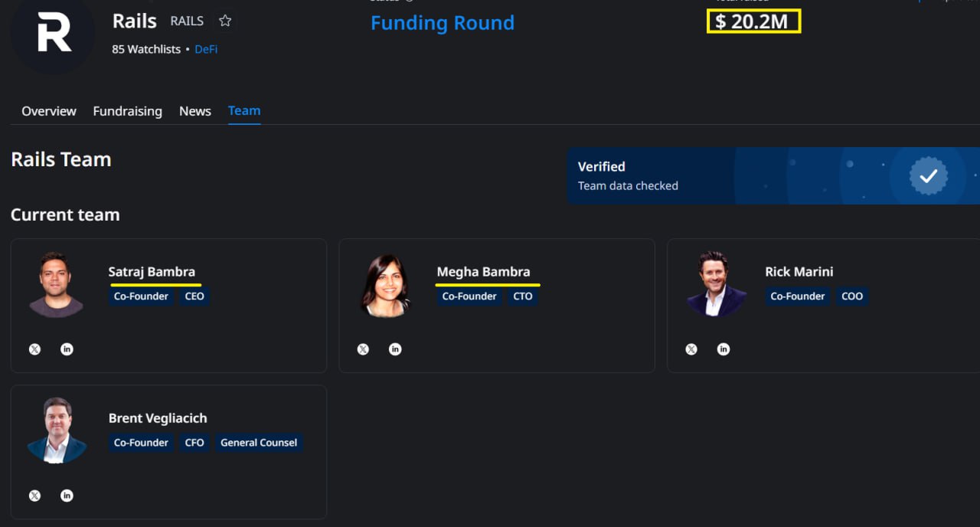Open Megha Bambra's LinkedIn icon
The height and width of the screenshot is (527, 980).
click(395, 349)
